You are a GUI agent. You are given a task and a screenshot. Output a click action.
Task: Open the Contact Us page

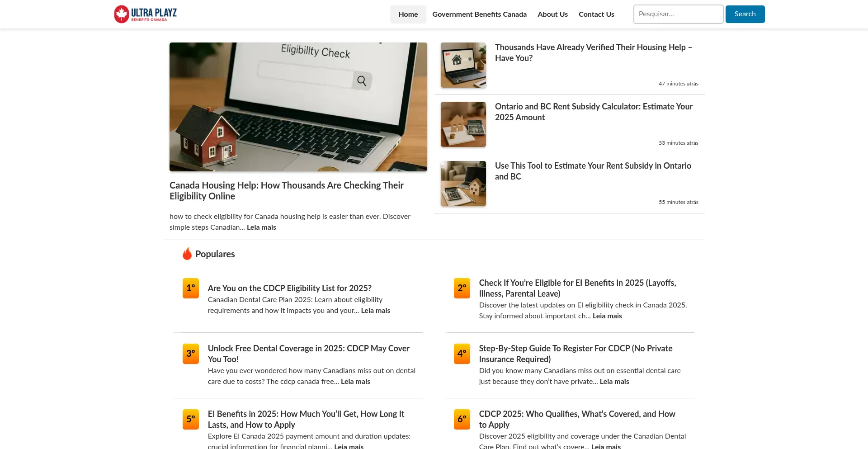(x=596, y=14)
